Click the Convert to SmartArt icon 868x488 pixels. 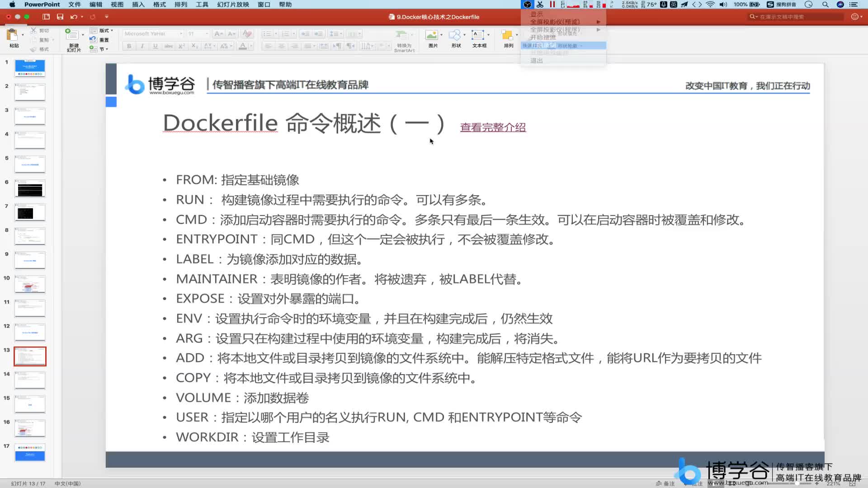coord(401,35)
